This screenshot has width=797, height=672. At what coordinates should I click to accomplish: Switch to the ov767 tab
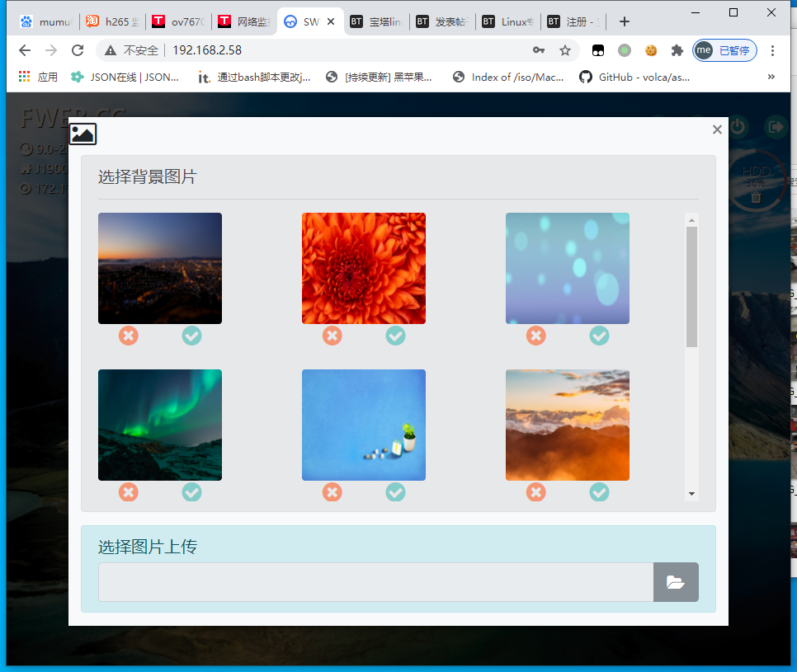pyautogui.click(x=178, y=21)
